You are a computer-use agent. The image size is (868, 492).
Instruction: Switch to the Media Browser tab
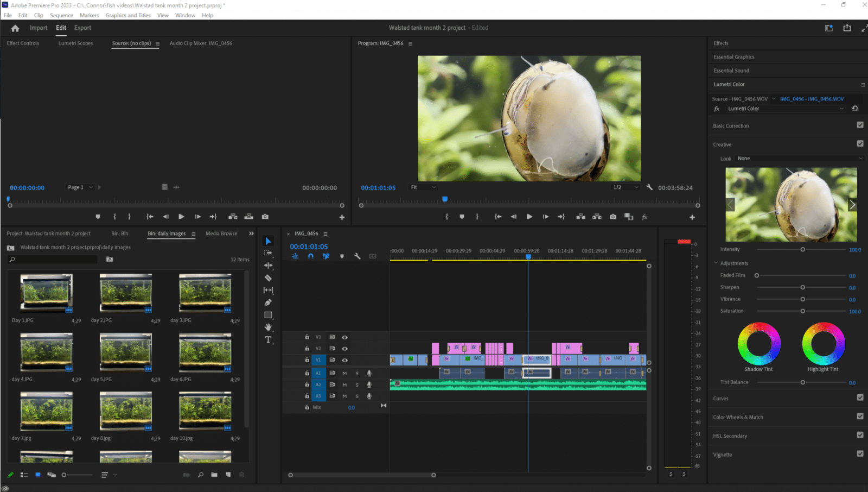[x=221, y=234]
